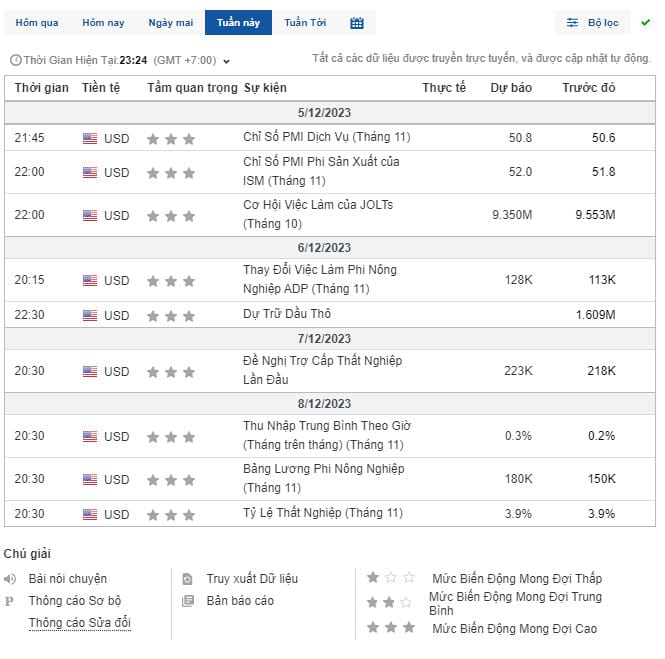Expand the GMT +7:00 timezone dropdown

[226, 61]
